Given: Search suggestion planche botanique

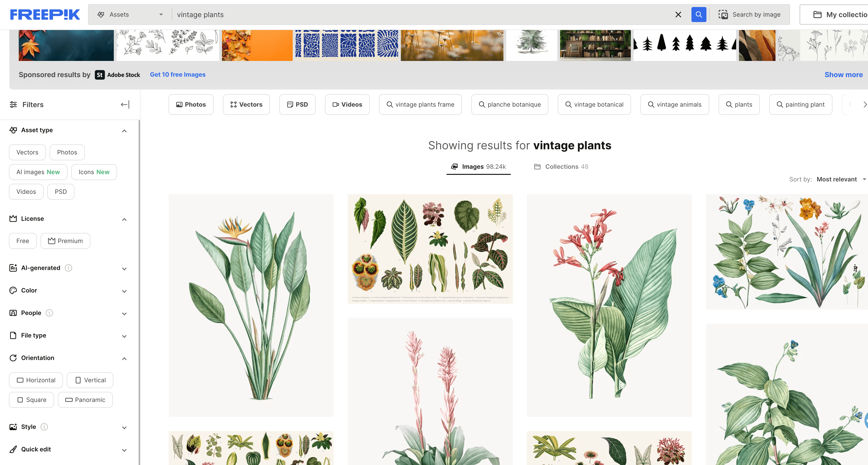Looking at the screenshot, I should 510,105.
